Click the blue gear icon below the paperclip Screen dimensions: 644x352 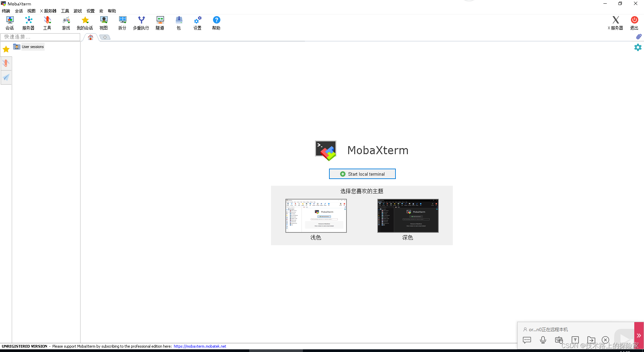tap(638, 47)
